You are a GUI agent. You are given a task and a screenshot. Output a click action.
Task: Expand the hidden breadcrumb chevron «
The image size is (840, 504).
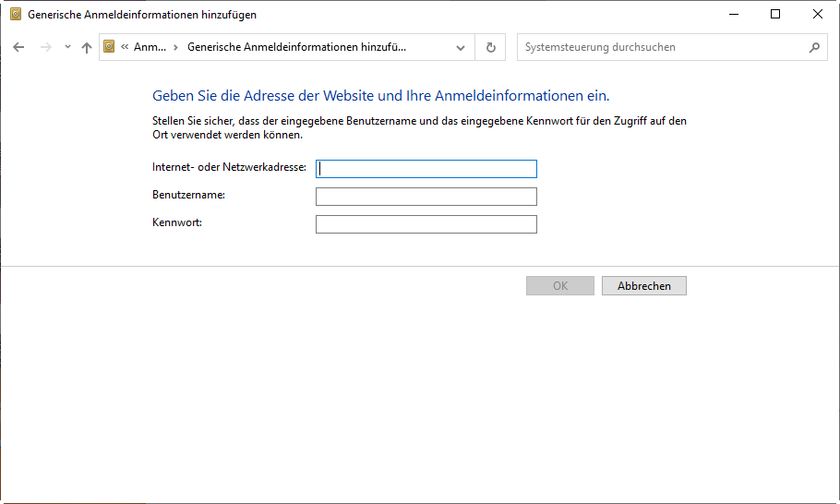[125, 47]
